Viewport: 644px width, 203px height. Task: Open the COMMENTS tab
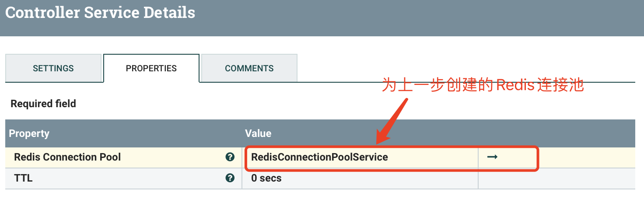click(x=249, y=68)
